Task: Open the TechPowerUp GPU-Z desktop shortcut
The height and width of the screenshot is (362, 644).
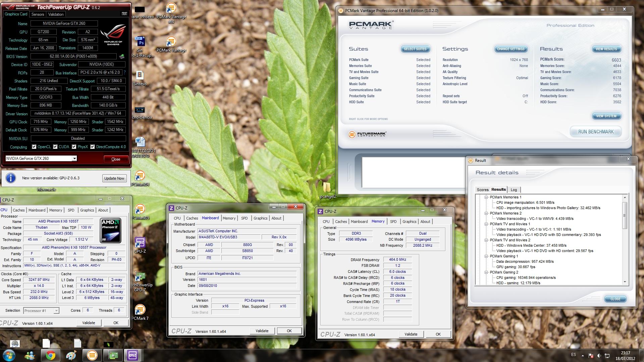Action: click(x=140, y=282)
